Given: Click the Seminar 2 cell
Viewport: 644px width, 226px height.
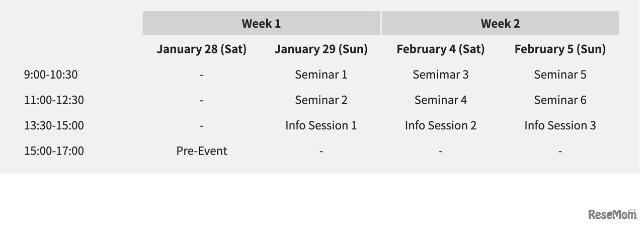Looking at the screenshot, I should [321, 100].
